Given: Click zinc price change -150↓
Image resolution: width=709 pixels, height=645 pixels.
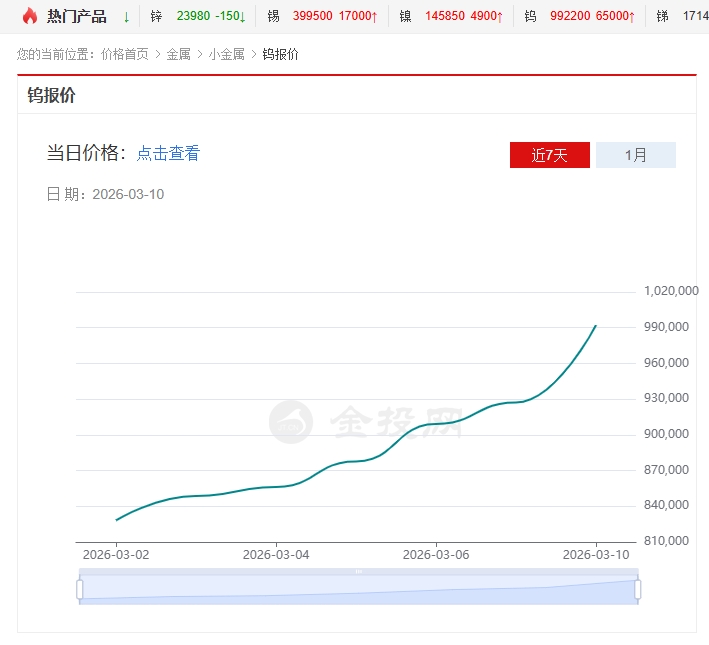Looking at the screenshot, I should click(x=230, y=16).
